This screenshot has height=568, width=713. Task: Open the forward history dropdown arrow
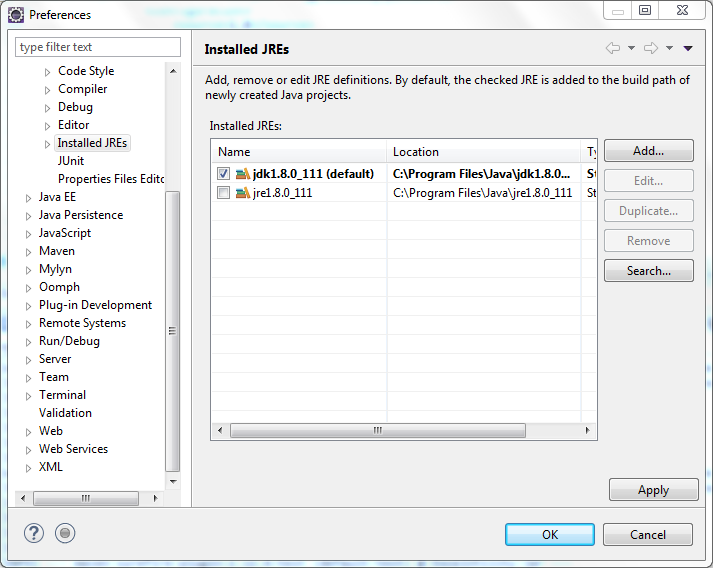click(669, 48)
